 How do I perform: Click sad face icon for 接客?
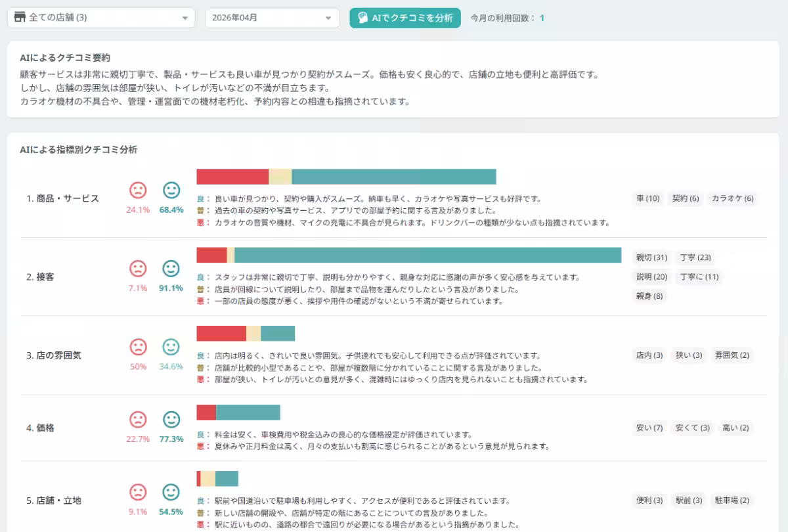pyautogui.click(x=138, y=269)
